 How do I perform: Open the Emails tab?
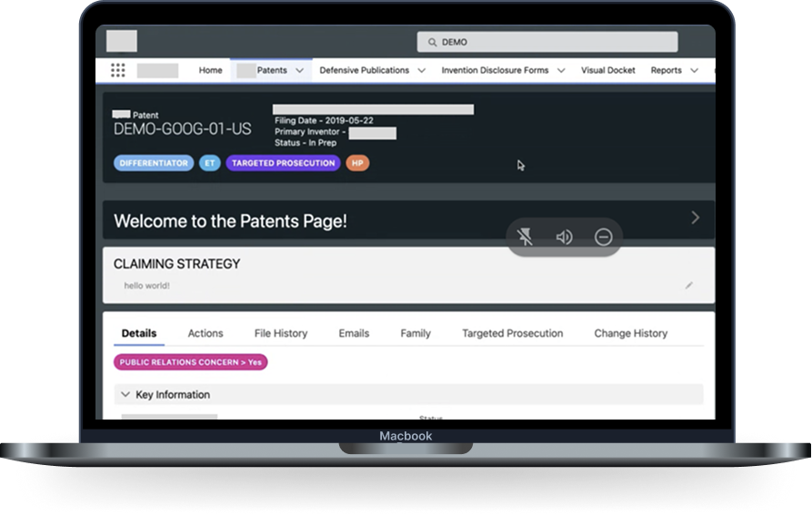[x=354, y=333]
